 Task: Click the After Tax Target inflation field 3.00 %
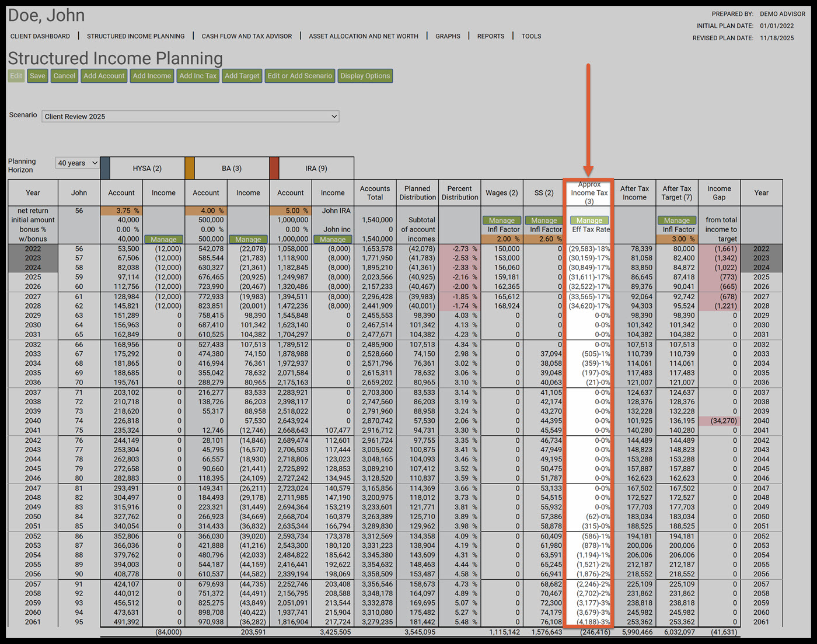click(x=677, y=239)
